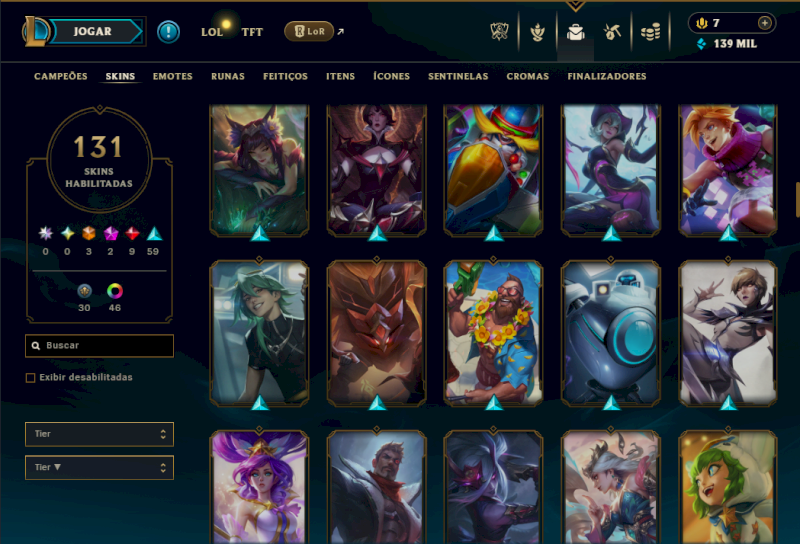This screenshot has height=544, width=800.
Task: Open the store coins icon
Action: [651, 32]
